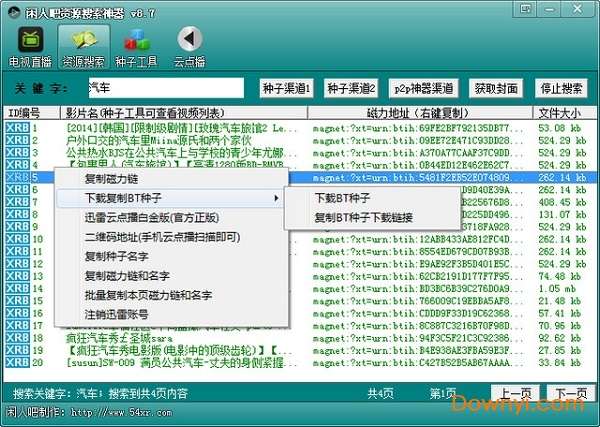Open the http://www.54xr.com link

[x=122, y=413]
